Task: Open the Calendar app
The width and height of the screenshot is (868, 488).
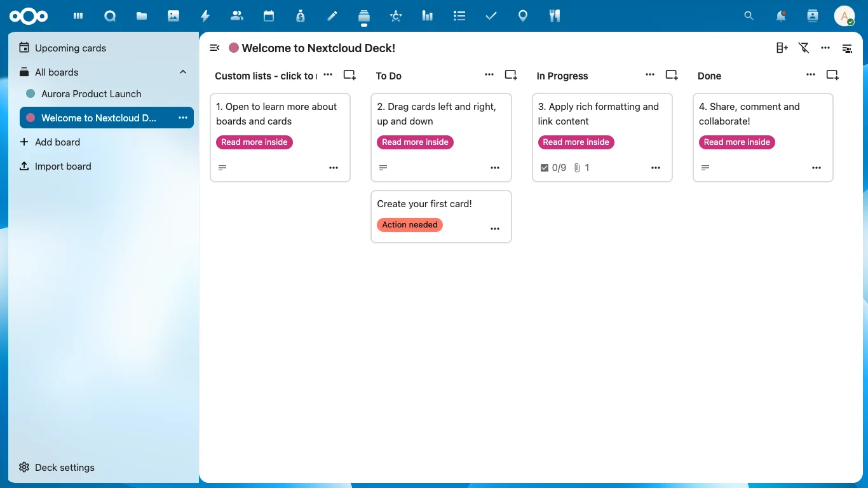Action: point(269,16)
